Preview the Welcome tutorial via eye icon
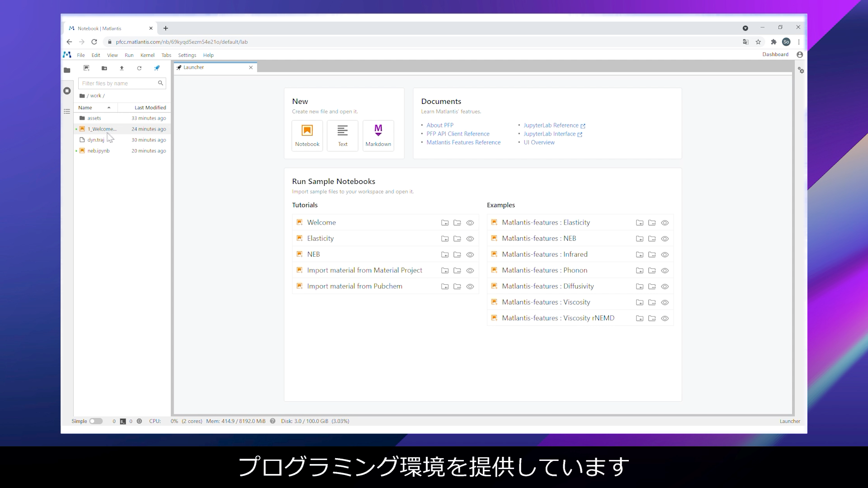 [x=470, y=223]
